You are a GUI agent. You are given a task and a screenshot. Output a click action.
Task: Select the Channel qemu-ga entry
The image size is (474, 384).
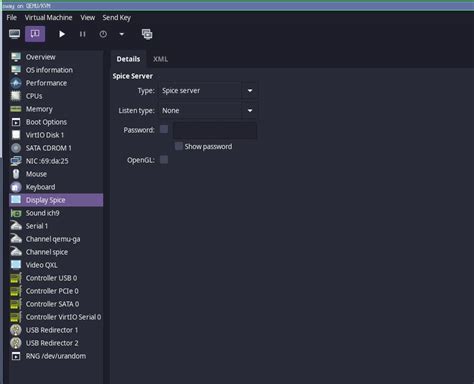click(x=56, y=239)
